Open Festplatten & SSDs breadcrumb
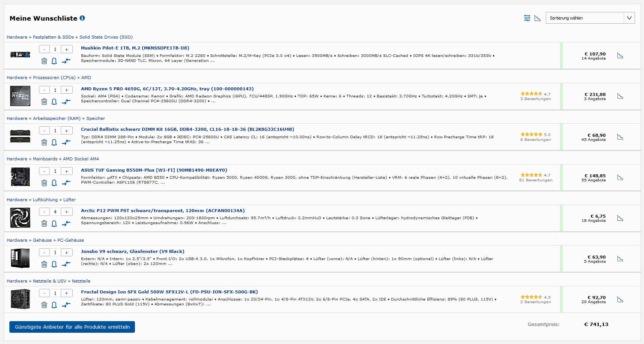The width and height of the screenshot is (644, 344). pos(53,37)
